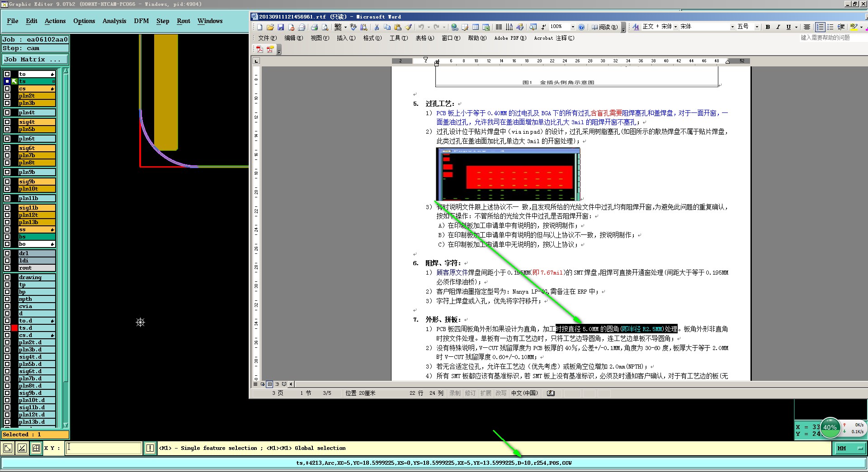The width and height of the screenshot is (868, 472).
Task: Click the Print icon in Word toolbar
Action: [x=314, y=27]
